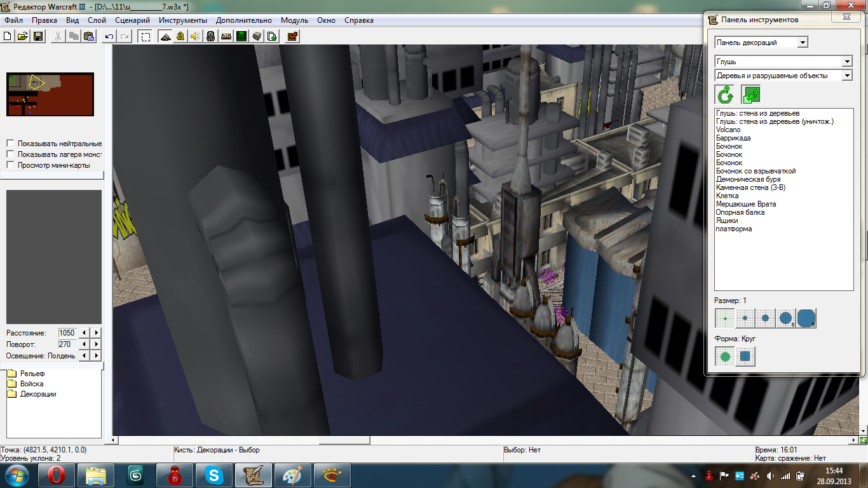Click the minimap preview thumbnail
The width and height of the screenshot is (868, 488).
pyautogui.click(x=50, y=94)
